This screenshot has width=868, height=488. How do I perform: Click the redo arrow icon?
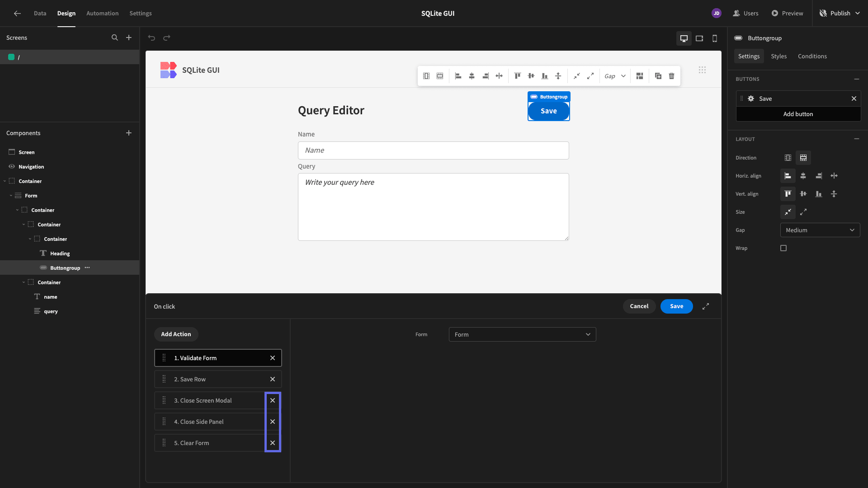point(167,38)
